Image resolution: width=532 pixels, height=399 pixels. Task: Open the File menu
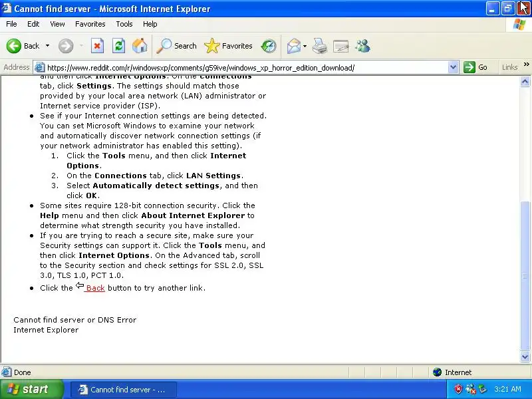point(11,24)
